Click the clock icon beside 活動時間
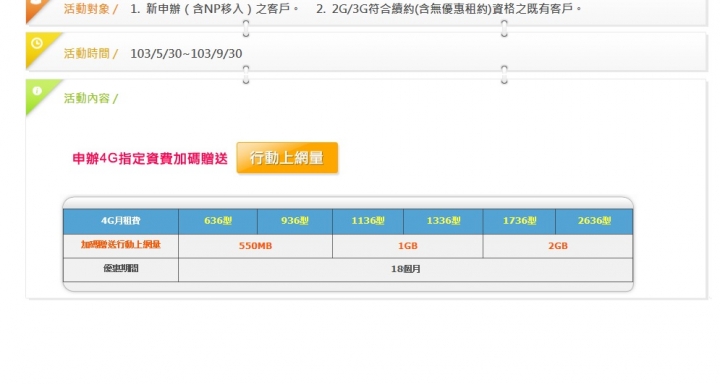Image resolution: width=720 pixels, height=384 pixels. tap(37, 43)
